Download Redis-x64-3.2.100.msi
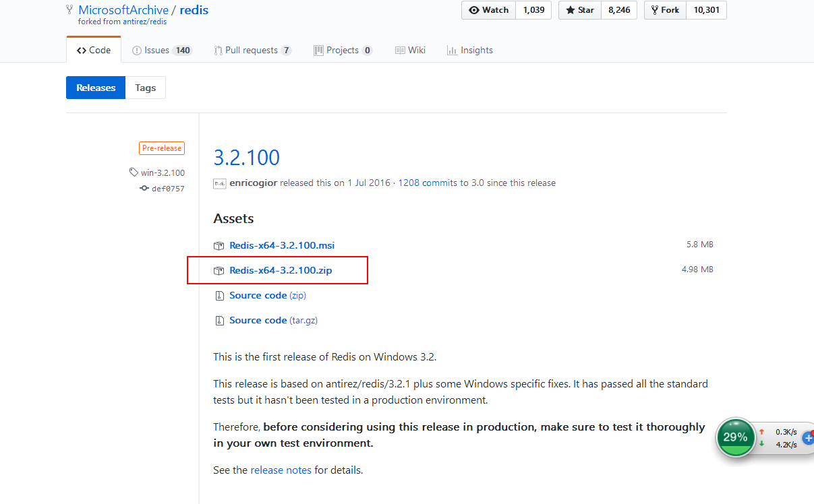 [x=282, y=245]
